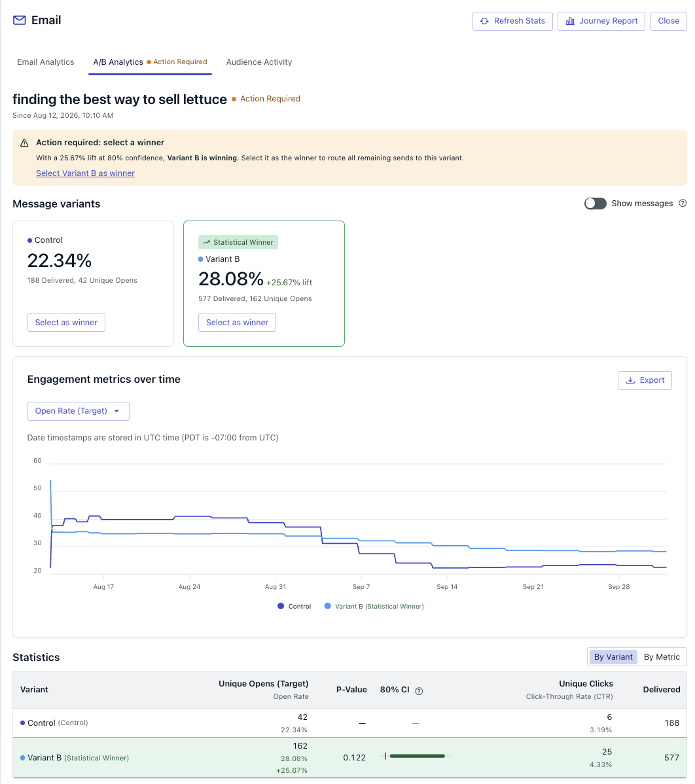695x784 pixels.
Task: Click the Email envelope icon
Action: pyautogui.click(x=20, y=20)
